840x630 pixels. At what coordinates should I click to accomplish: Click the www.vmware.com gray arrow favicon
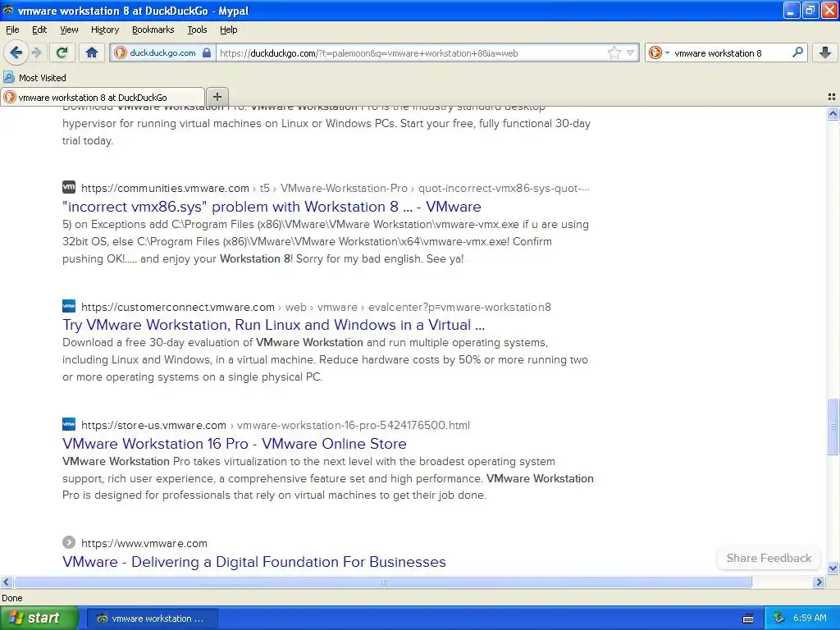(x=69, y=542)
